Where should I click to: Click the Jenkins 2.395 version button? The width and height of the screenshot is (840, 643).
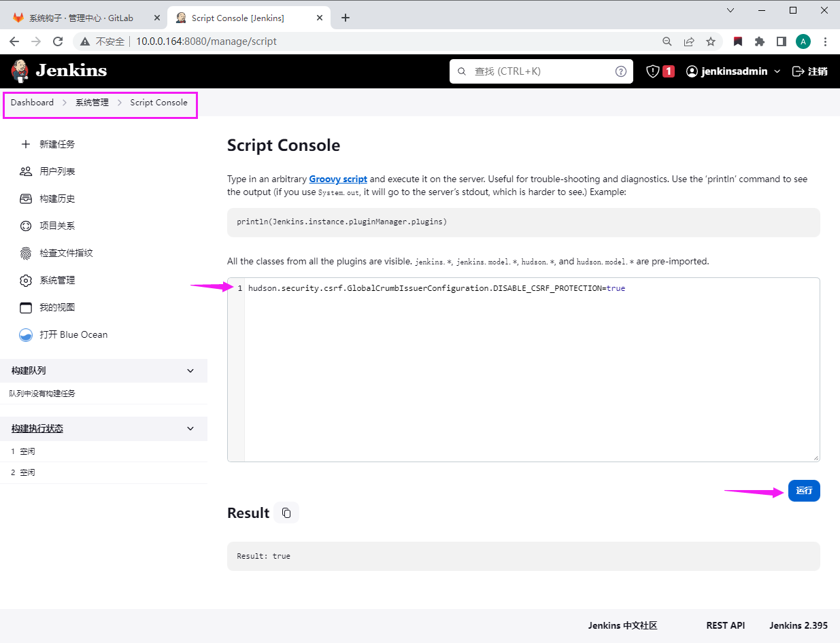point(799,625)
